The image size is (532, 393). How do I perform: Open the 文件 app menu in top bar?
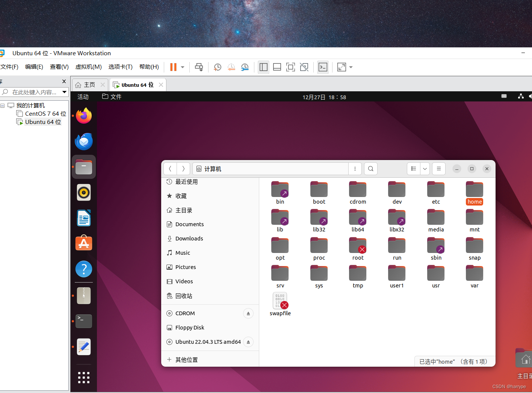pos(112,97)
